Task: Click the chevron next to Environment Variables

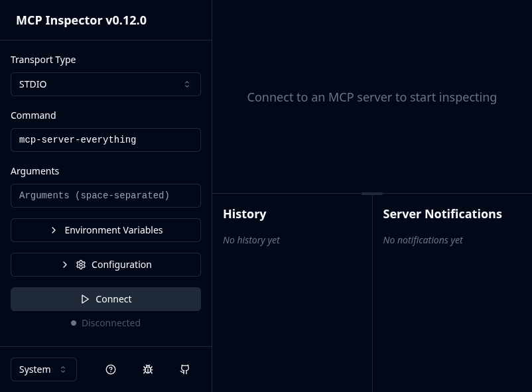Action: pyautogui.click(x=54, y=230)
